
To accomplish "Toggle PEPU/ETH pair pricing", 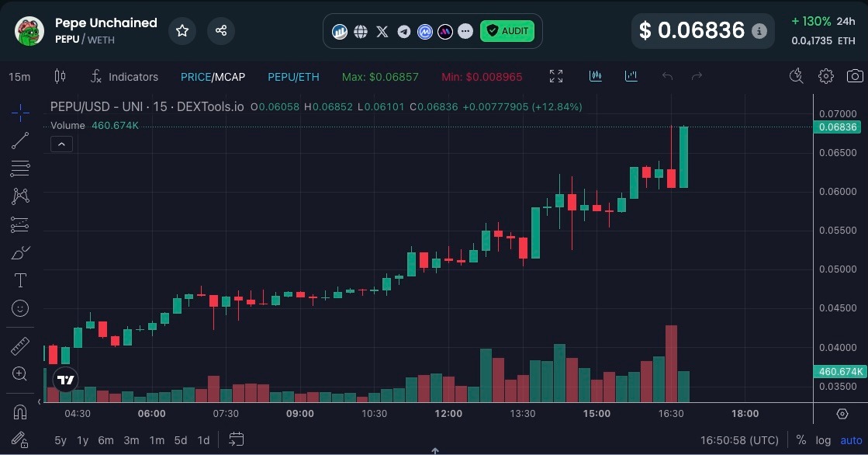I will pos(293,77).
